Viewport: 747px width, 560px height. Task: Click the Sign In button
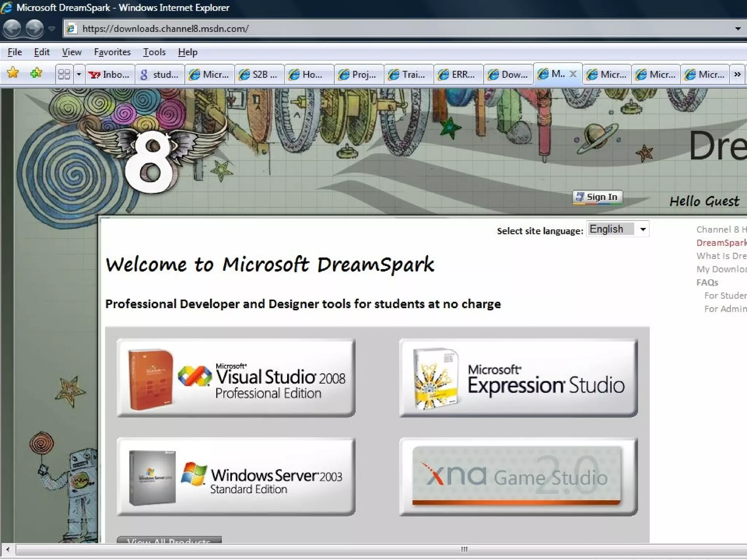[597, 197]
